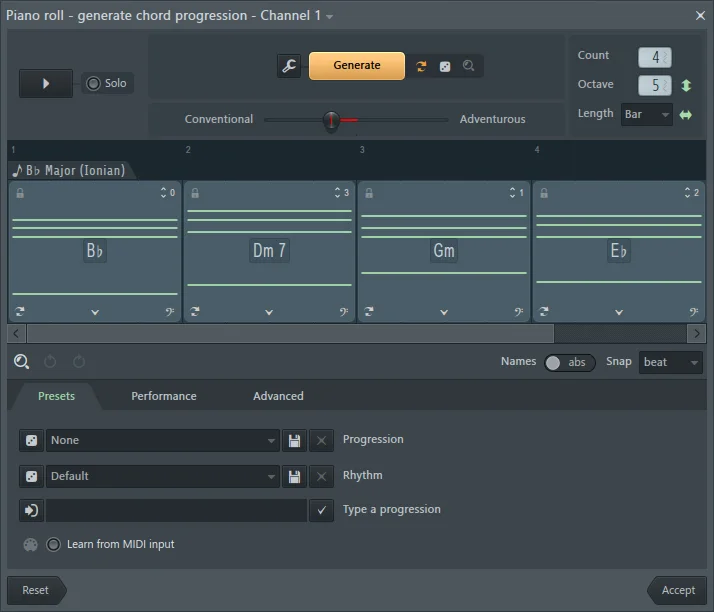Viewport: 714px width, 612px height.
Task: Click the orange loop arrows icon beside Generate
Action: click(x=421, y=66)
